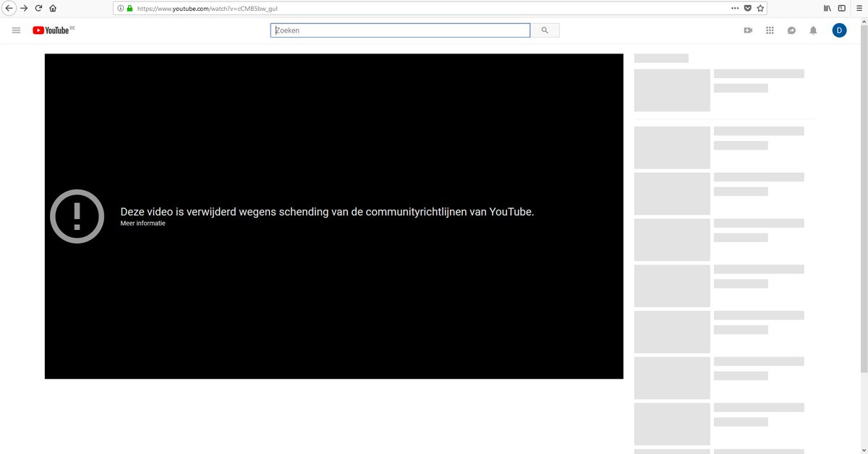
Task: Open the page actions three-dot menu
Action: click(x=735, y=9)
